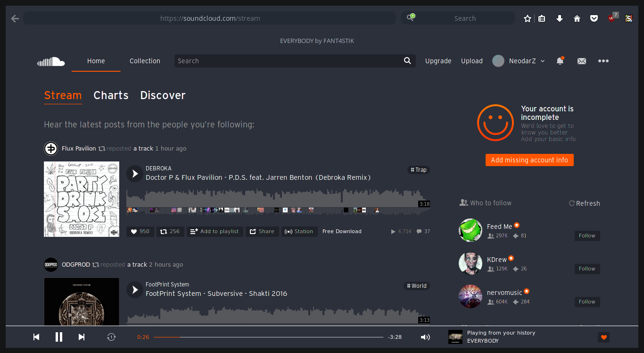This screenshot has height=353, width=644.
Task: Open the Collection tab
Action: pos(145,61)
